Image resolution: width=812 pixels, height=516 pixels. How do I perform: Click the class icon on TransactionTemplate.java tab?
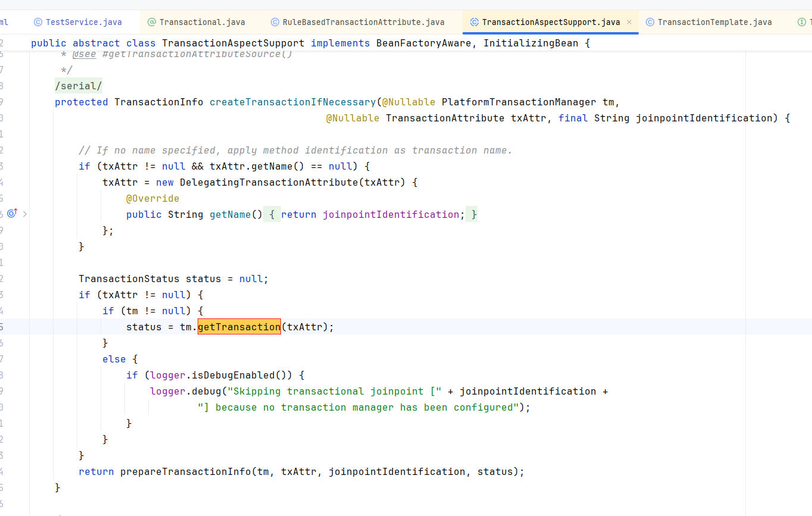[650, 22]
